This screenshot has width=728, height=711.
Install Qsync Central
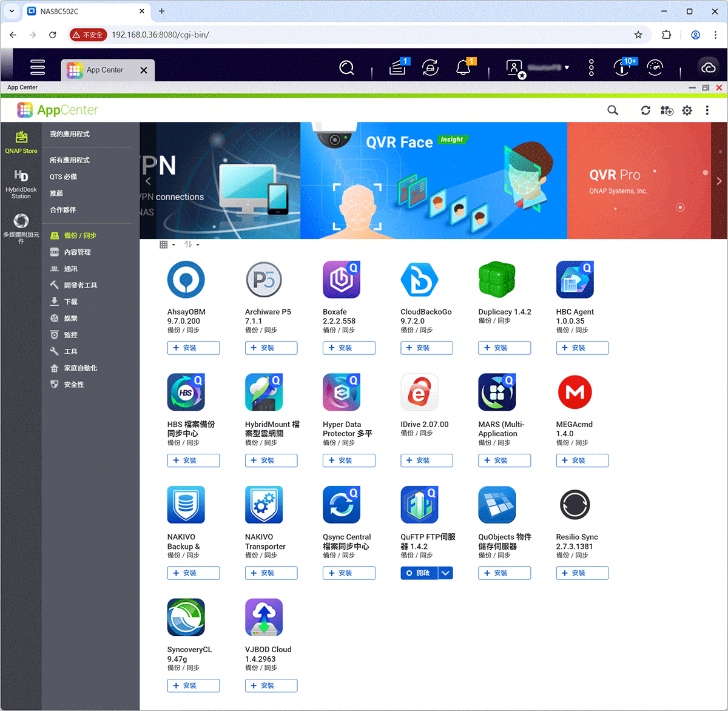(349, 573)
